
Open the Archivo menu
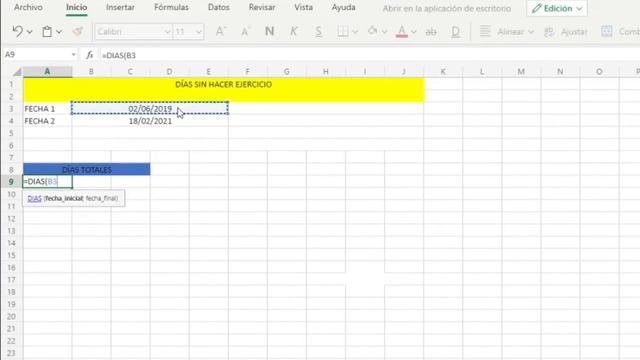point(28,7)
